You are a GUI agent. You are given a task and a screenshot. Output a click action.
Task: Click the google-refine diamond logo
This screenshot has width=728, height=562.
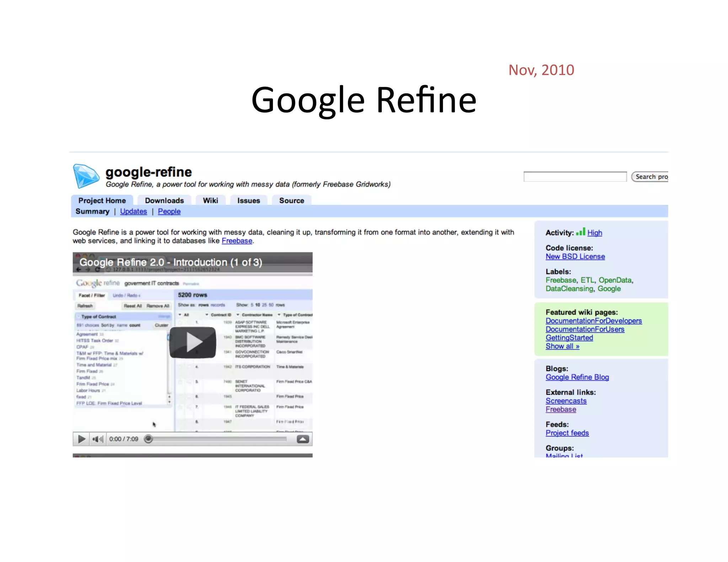86,176
